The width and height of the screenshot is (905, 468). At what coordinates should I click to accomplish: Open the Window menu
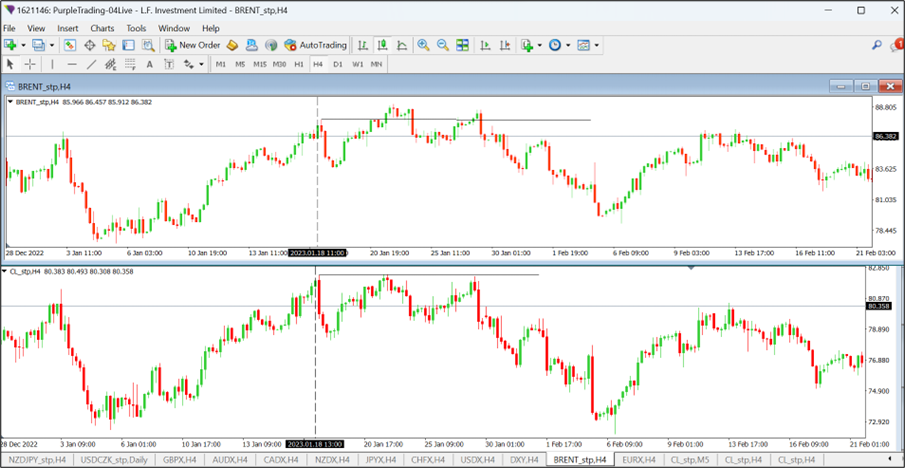[x=174, y=28]
